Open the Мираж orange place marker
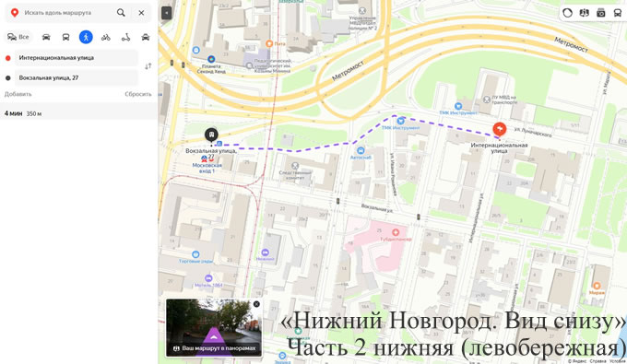This screenshot has width=627, height=364. (597, 286)
